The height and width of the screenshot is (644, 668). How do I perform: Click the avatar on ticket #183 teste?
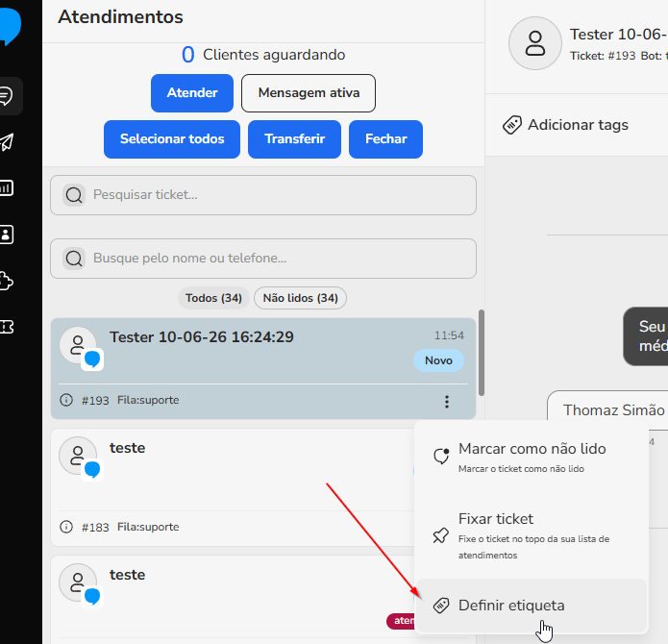coord(78,456)
